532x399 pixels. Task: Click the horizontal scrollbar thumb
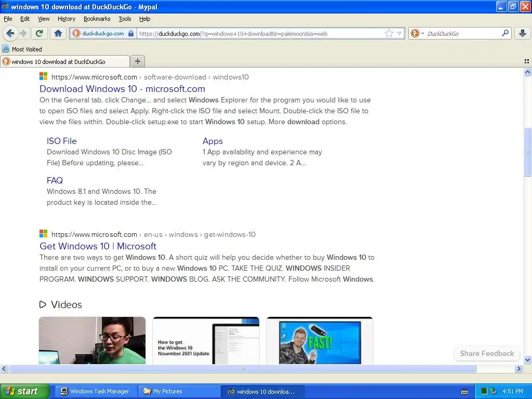point(242,368)
